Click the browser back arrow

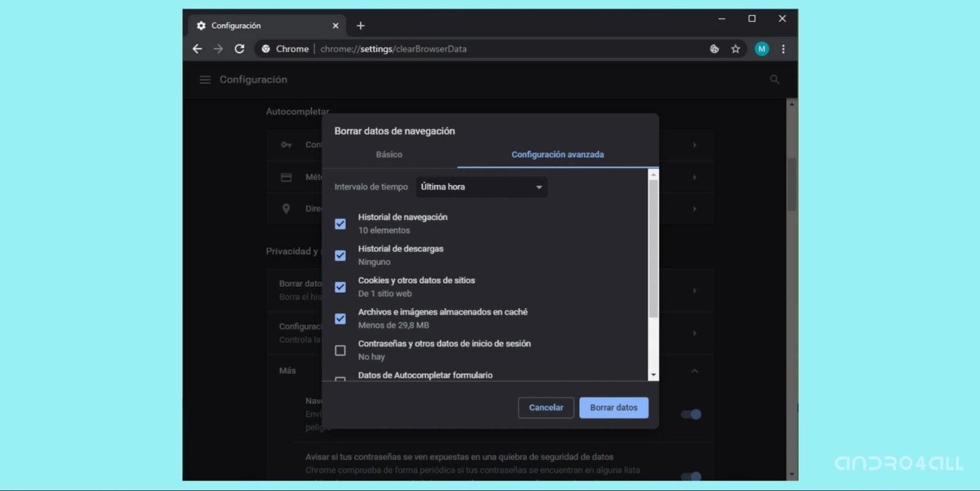coord(197,49)
